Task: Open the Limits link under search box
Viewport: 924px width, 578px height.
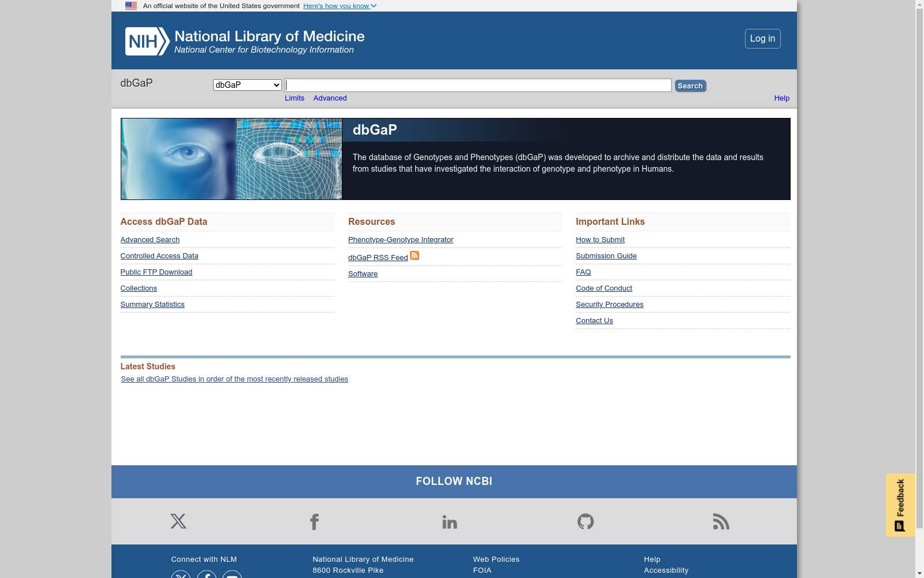Action: coord(295,98)
